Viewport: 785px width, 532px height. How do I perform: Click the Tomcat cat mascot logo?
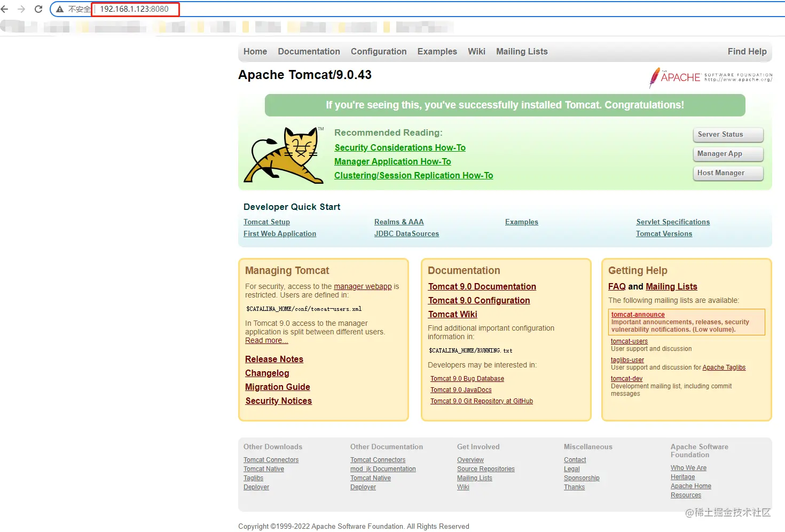(x=284, y=155)
